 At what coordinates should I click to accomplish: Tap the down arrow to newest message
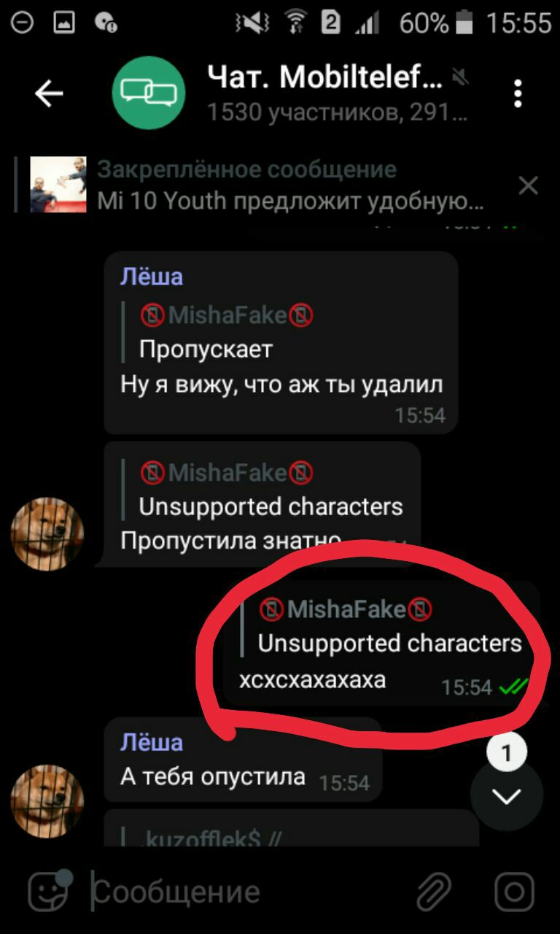[506, 796]
